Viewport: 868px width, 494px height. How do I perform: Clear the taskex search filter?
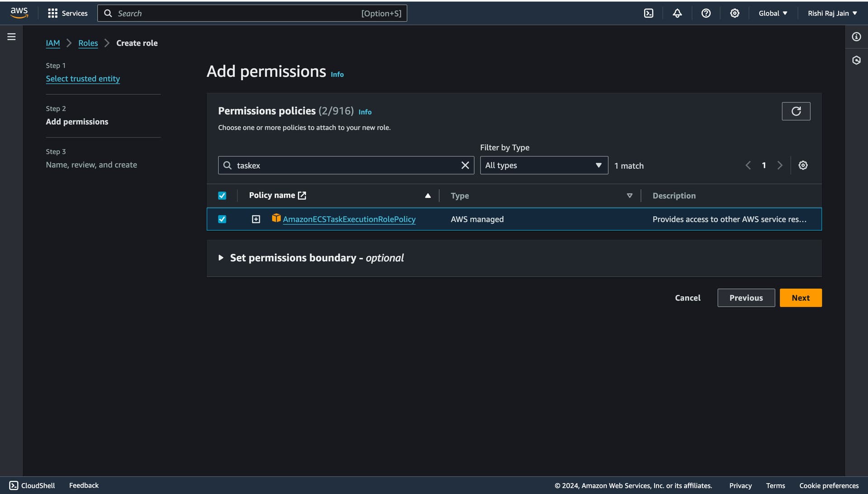tap(465, 165)
